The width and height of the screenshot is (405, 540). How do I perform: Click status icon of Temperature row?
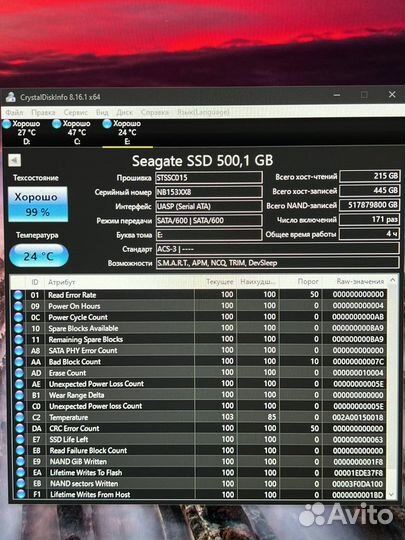point(20,417)
